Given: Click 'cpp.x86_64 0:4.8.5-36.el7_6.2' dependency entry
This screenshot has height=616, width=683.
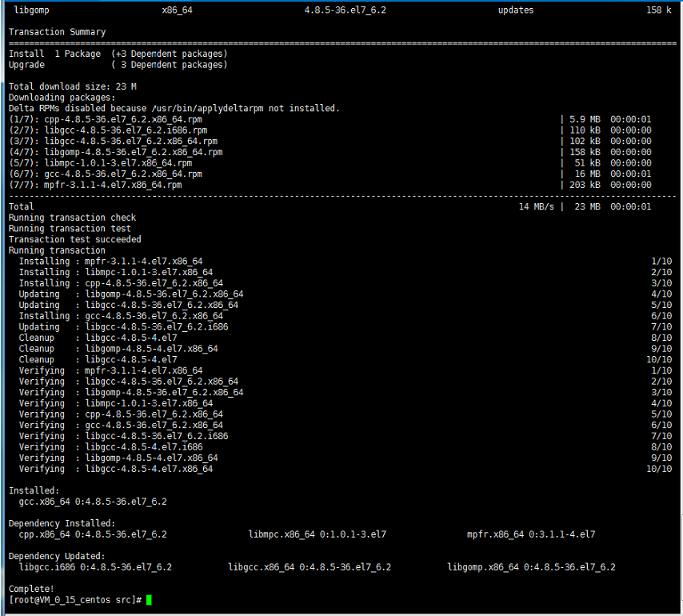Looking at the screenshot, I should tap(93, 534).
